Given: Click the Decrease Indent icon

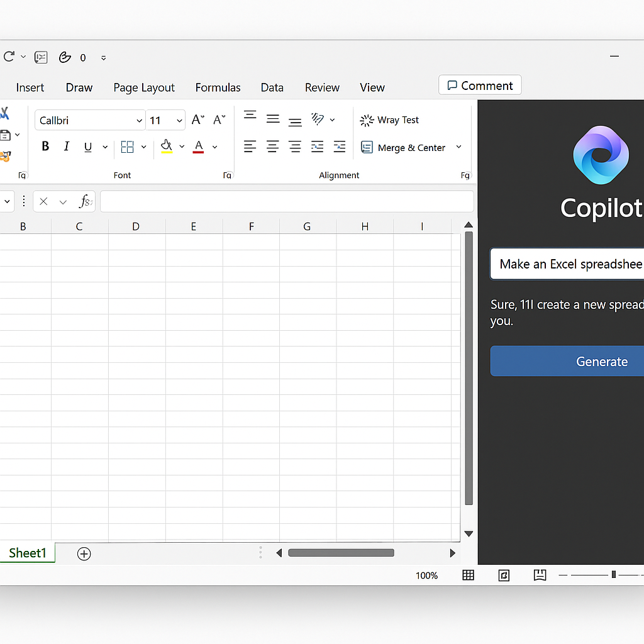Looking at the screenshot, I should 317,147.
